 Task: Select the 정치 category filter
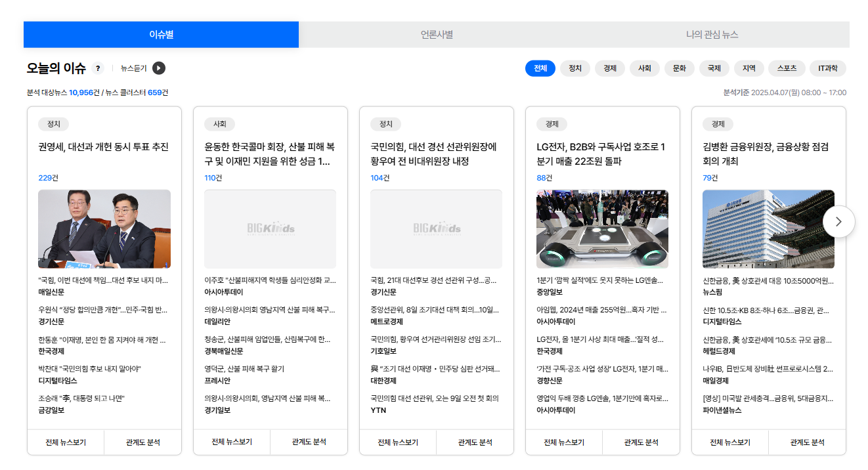(x=575, y=68)
